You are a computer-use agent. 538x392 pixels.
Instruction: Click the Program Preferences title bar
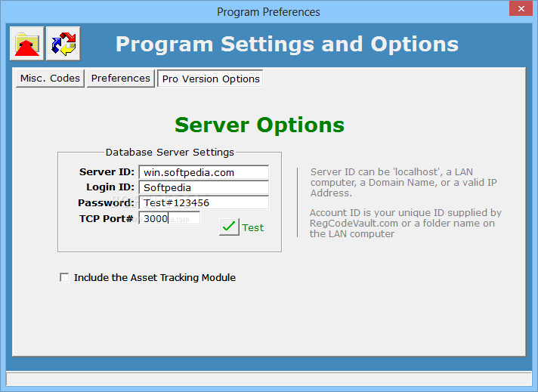[x=268, y=12]
